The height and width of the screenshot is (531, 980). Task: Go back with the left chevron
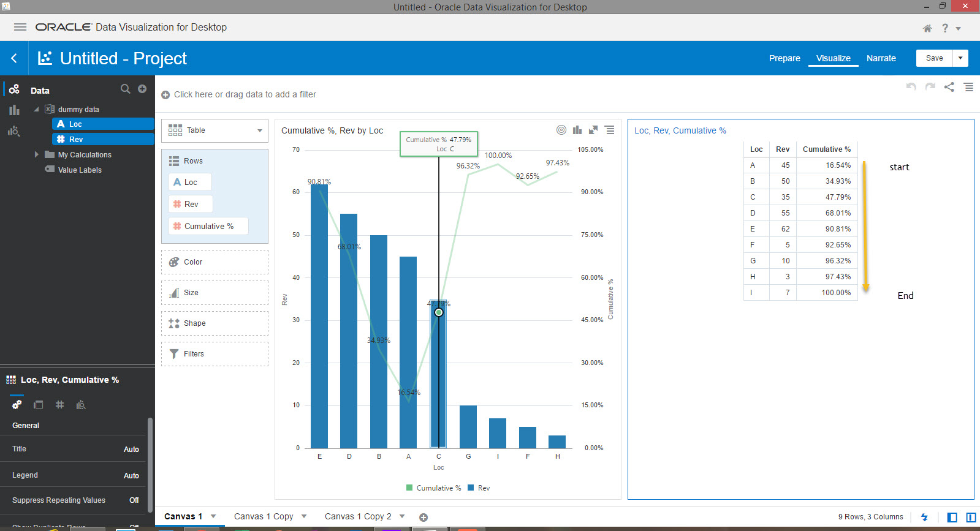click(14, 58)
